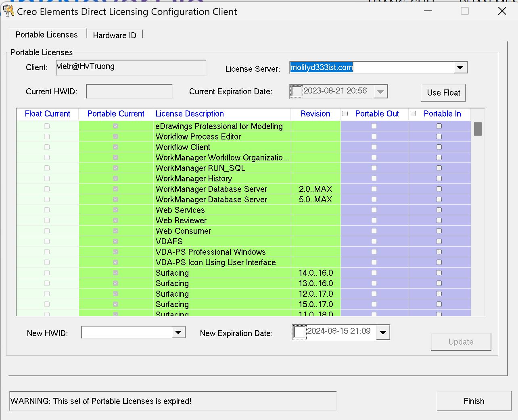
Task: Click the Revision column header
Action: [x=315, y=114]
